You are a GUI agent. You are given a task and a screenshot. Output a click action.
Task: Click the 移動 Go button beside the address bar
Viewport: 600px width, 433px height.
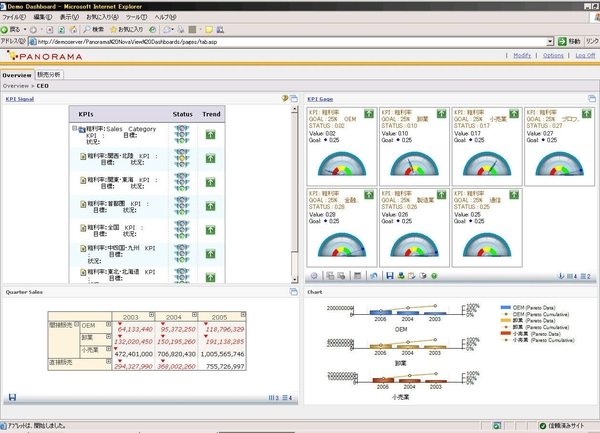pos(569,41)
